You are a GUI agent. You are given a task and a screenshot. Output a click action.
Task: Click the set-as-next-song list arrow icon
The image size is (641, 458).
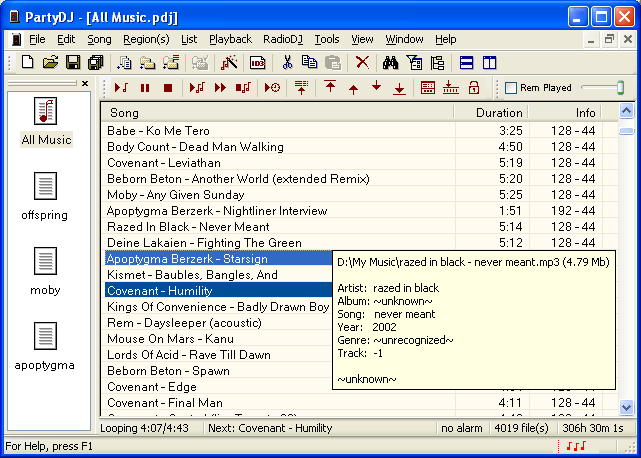click(x=301, y=88)
